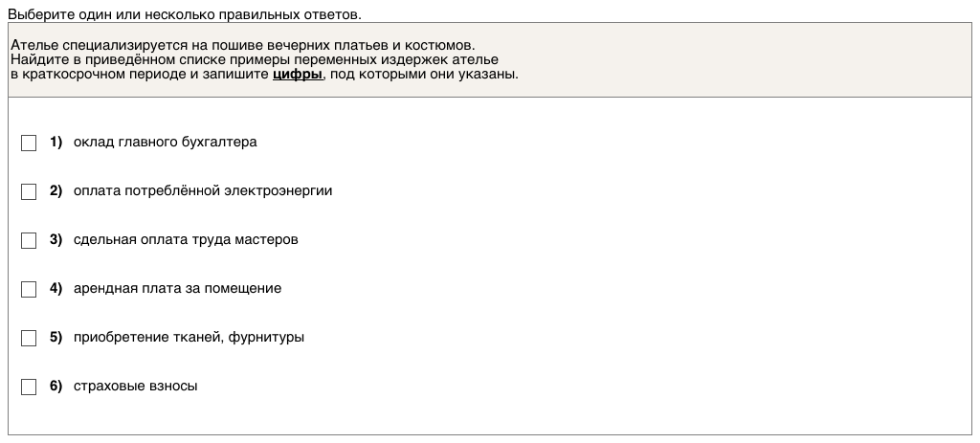
Task: Click the underlined word 'цифры'
Action: [x=297, y=75]
